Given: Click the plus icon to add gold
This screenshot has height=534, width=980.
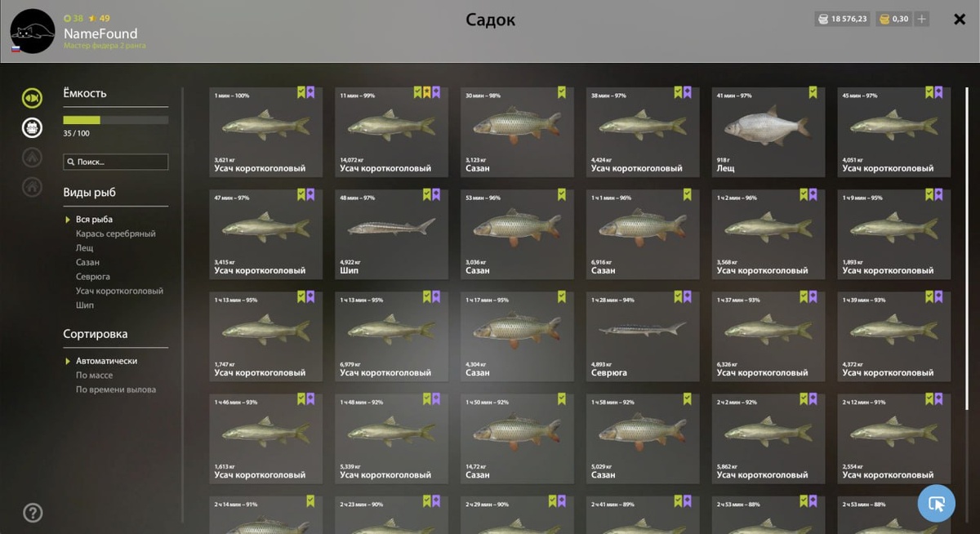Looking at the screenshot, I should [921, 19].
